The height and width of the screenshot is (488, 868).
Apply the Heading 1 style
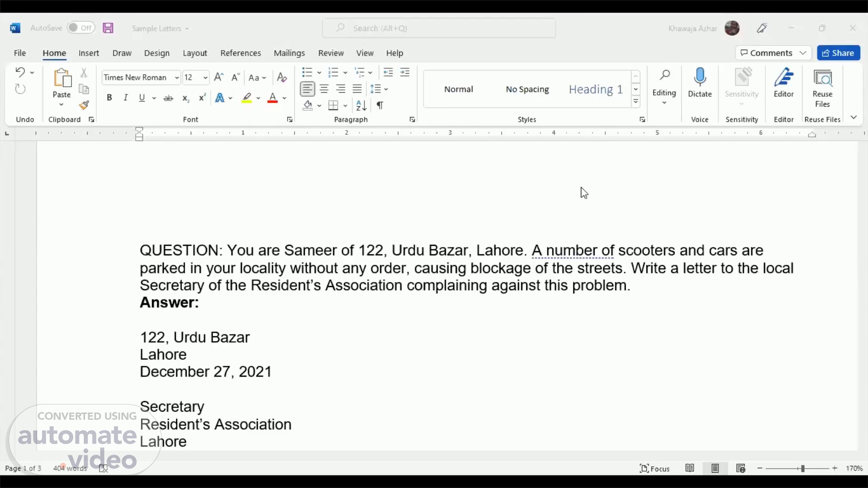pyautogui.click(x=596, y=89)
